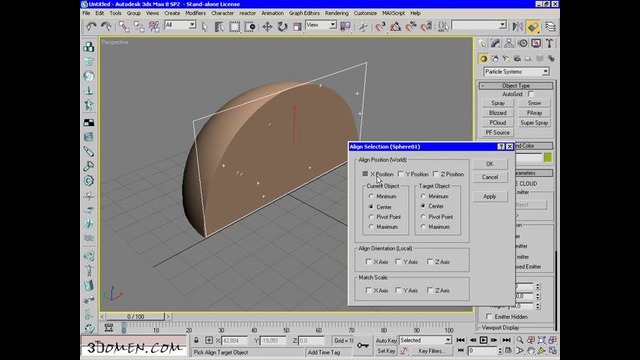This screenshot has height=360, width=640.
Task: Jump to the start frame control
Action: click(460, 340)
